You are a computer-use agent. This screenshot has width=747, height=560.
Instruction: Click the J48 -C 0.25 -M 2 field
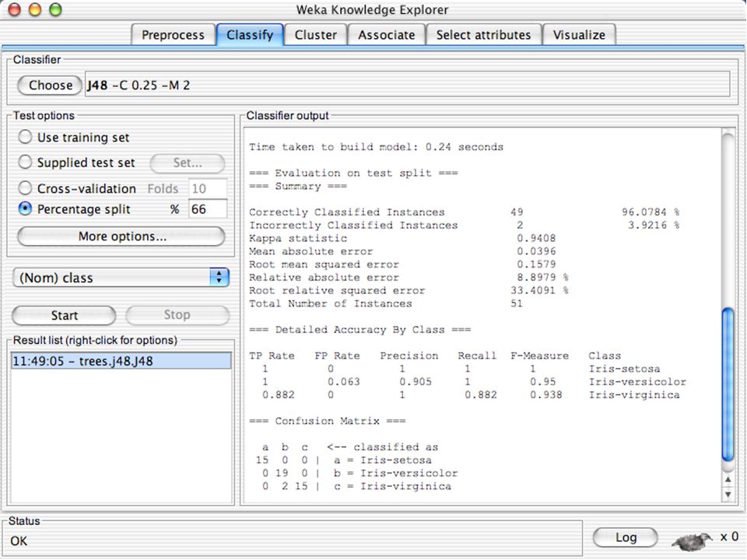(x=407, y=84)
